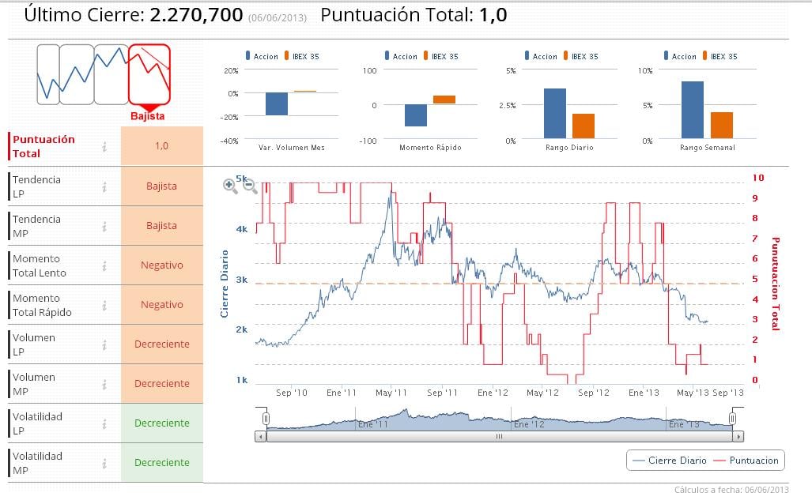Open info icon for Puntuación Total
812x504 pixels.
point(104,147)
